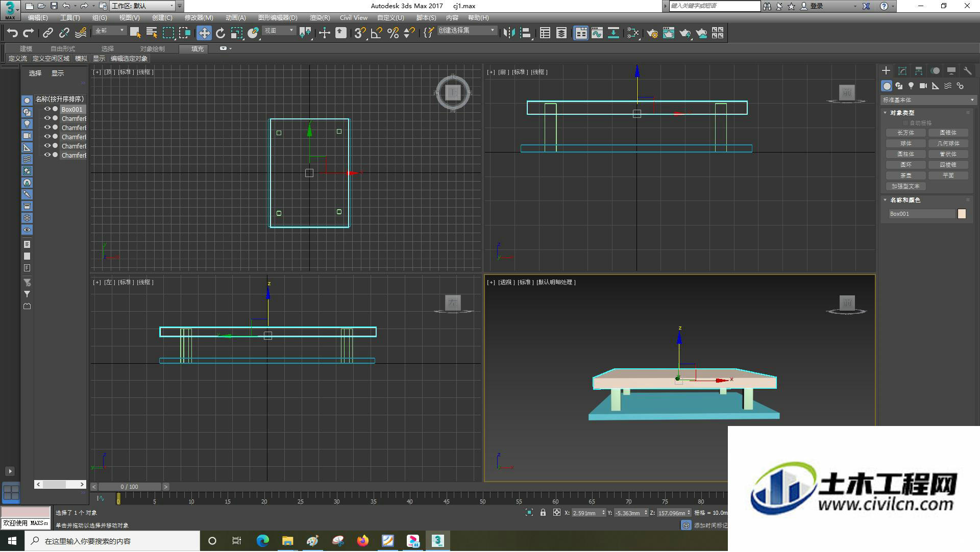Click the 平面 plane button

(948, 175)
